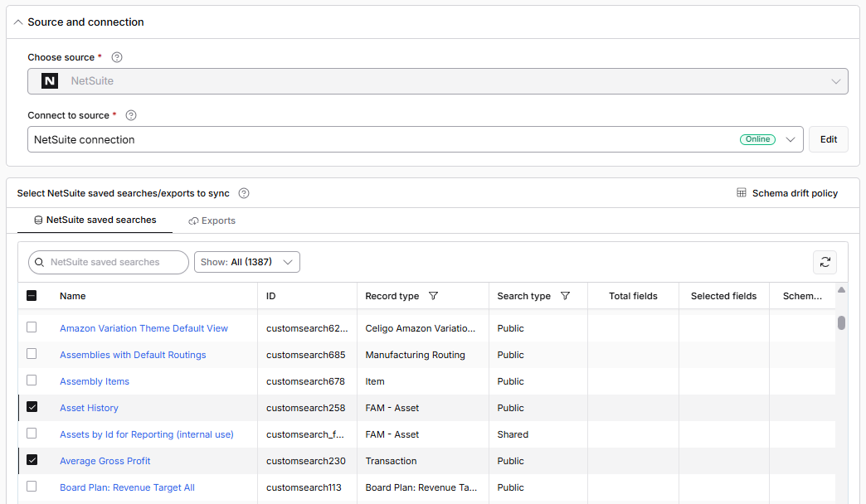The height and width of the screenshot is (504, 866).
Task: Check Board Plan: Revenue Target All row
Action: click(32, 487)
